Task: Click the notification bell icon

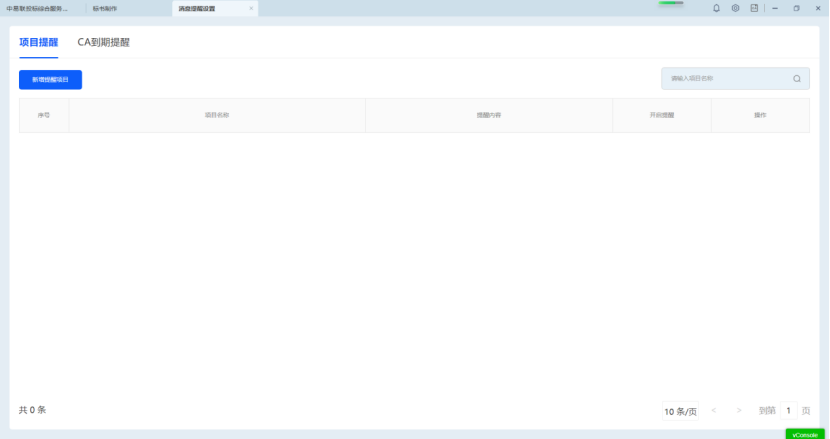Action: pyautogui.click(x=716, y=8)
